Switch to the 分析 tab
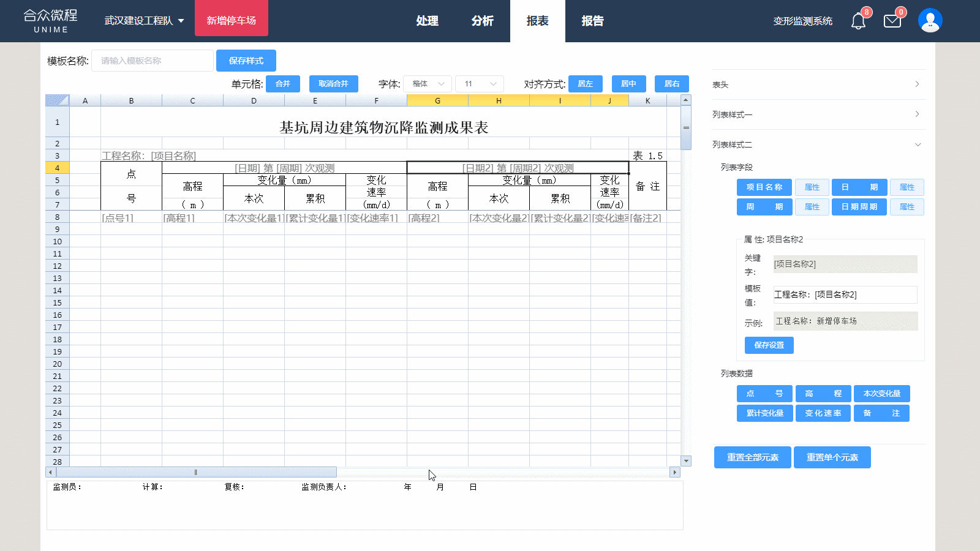 pyautogui.click(x=482, y=21)
